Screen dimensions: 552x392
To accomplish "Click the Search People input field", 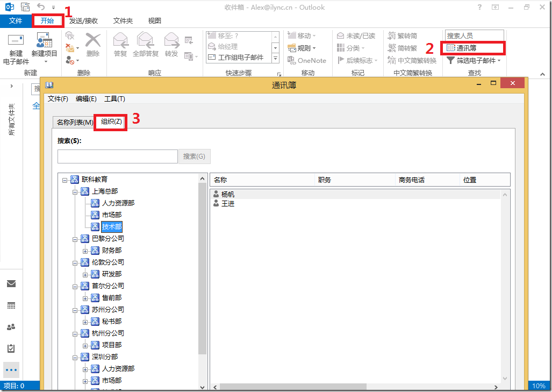I will click(474, 35).
